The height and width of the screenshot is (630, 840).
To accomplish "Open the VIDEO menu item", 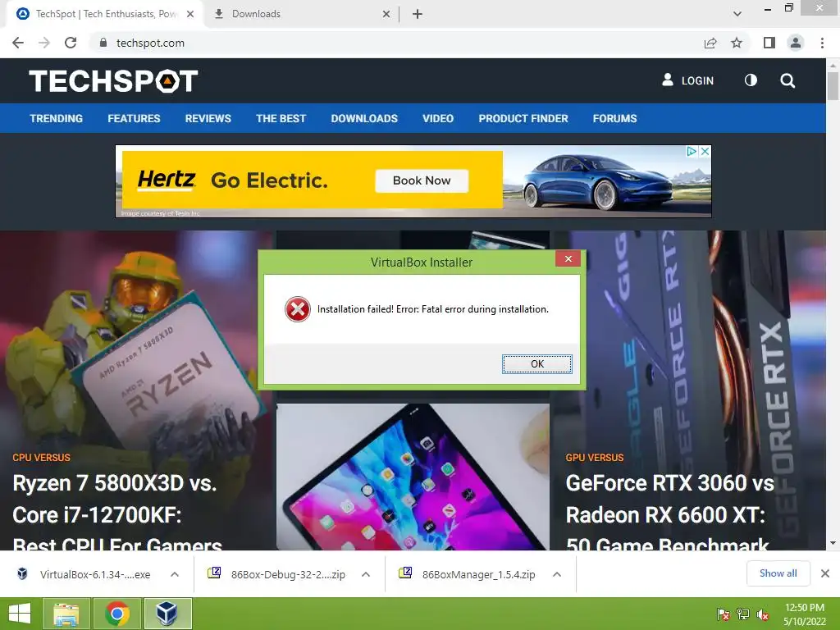I will [438, 118].
